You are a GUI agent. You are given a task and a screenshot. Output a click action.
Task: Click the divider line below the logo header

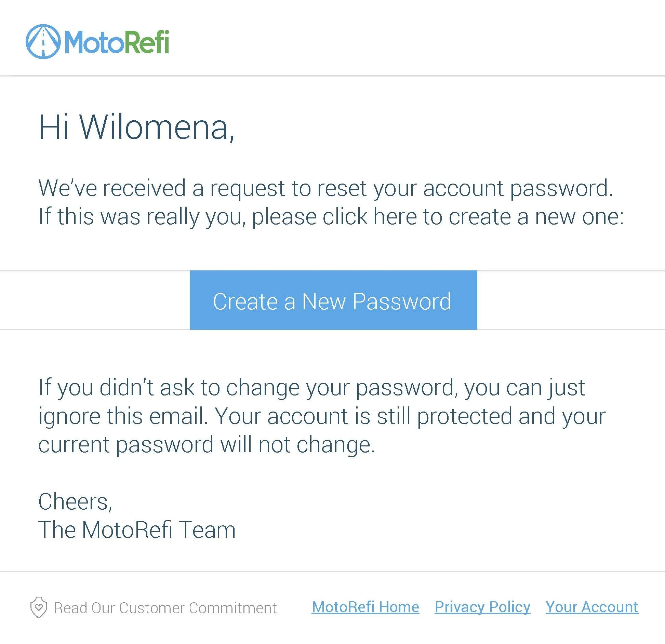pyautogui.click(x=332, y=76)
